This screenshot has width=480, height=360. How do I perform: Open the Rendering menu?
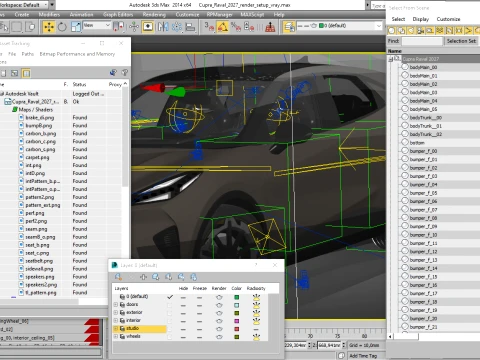[154, 15]
